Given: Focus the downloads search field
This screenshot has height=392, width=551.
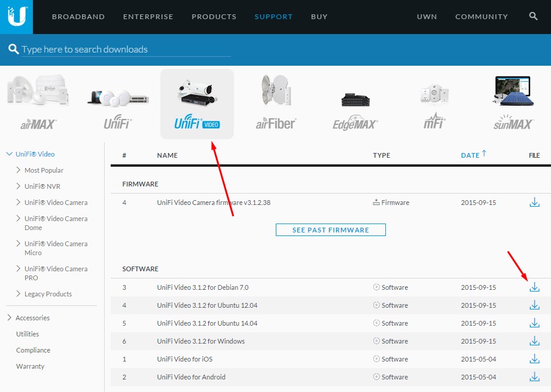Looking at the screenshot, I should point(126,49).
